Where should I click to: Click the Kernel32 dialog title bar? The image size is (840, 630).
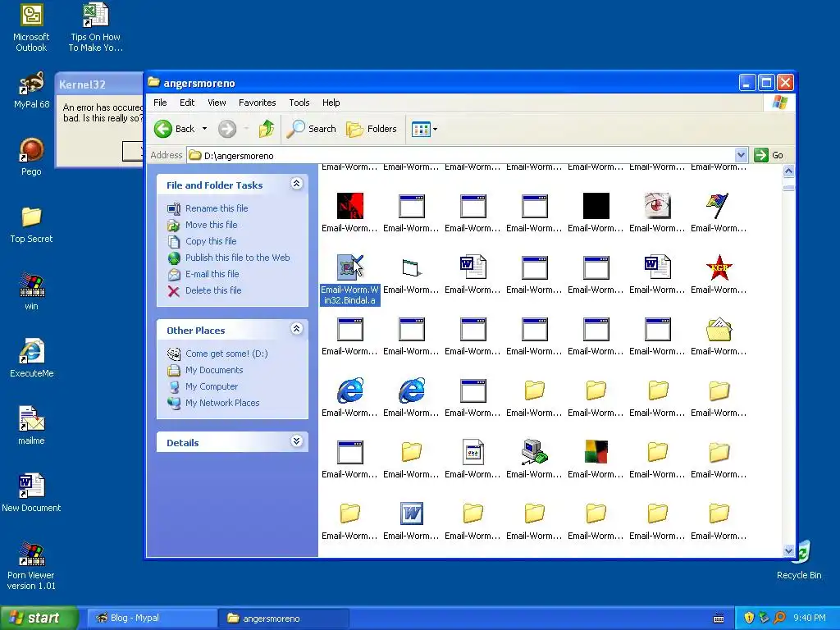pyautogui.click(x=99, y=84)
